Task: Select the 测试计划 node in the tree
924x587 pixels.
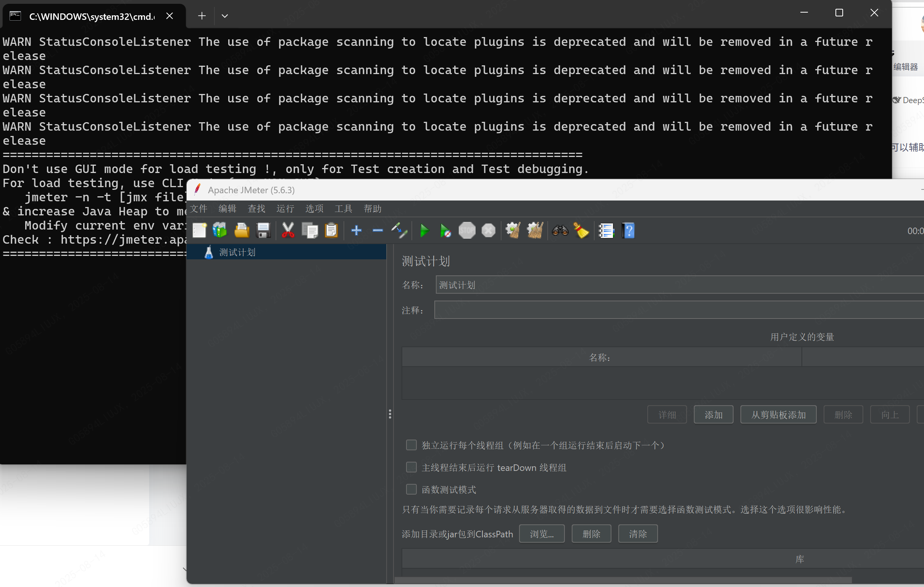Action: [236, 252]
